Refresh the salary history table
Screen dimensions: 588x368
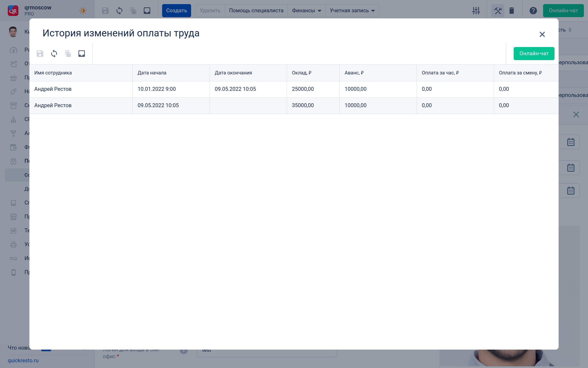tap(54, 54)
